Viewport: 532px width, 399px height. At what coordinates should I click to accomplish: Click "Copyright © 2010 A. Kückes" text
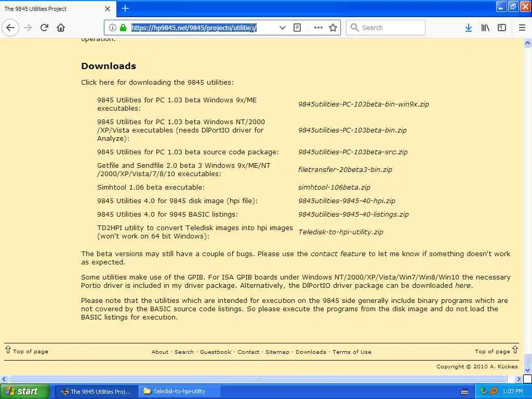click(x=477, y=366)
